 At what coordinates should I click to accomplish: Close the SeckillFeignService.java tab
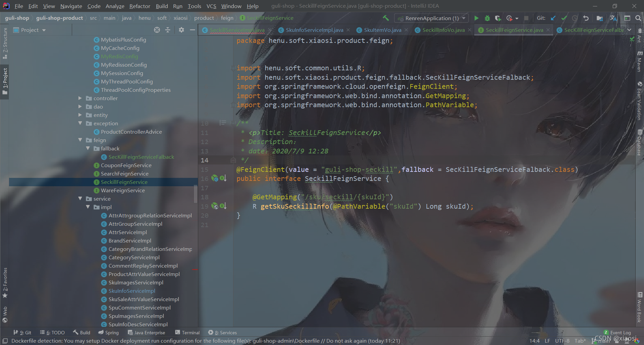(x=548, y=30)
